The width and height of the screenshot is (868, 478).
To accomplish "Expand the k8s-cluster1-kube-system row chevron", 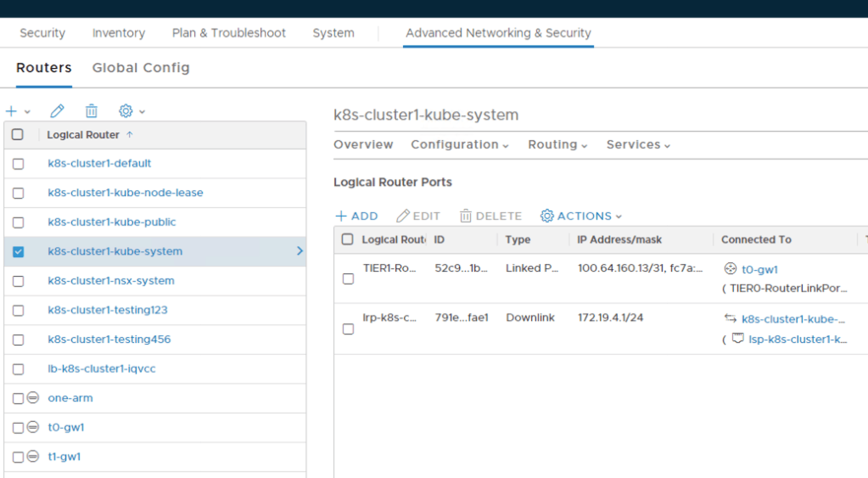I will click(299, 251).
